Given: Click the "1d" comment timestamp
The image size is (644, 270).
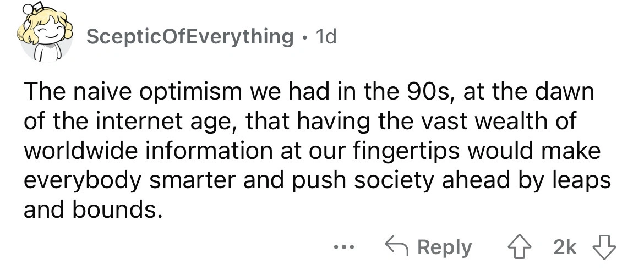Looking at the screenshot, I should (x=326, y=37).
